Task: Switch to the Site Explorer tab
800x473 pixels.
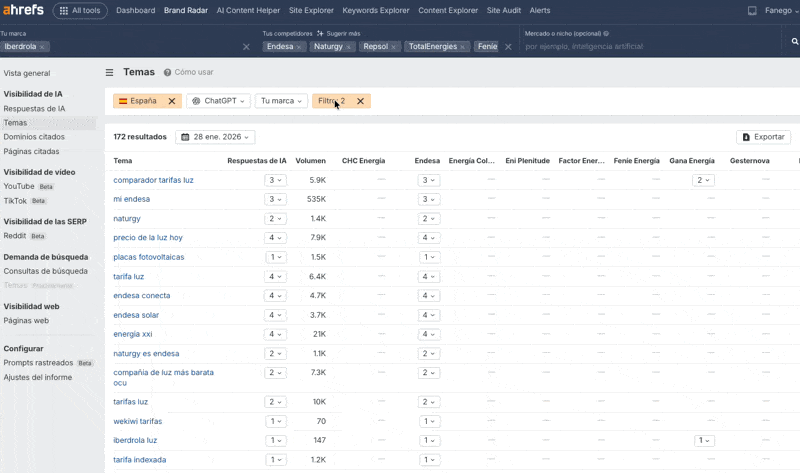Action: click(x=312, y=10)
